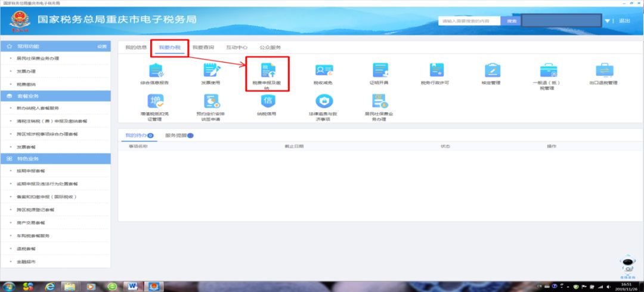The width and height of the screenshot is (644, 292).
Task: Open Internet Explorer from the taskbar
Action: [x=50, y=286]
